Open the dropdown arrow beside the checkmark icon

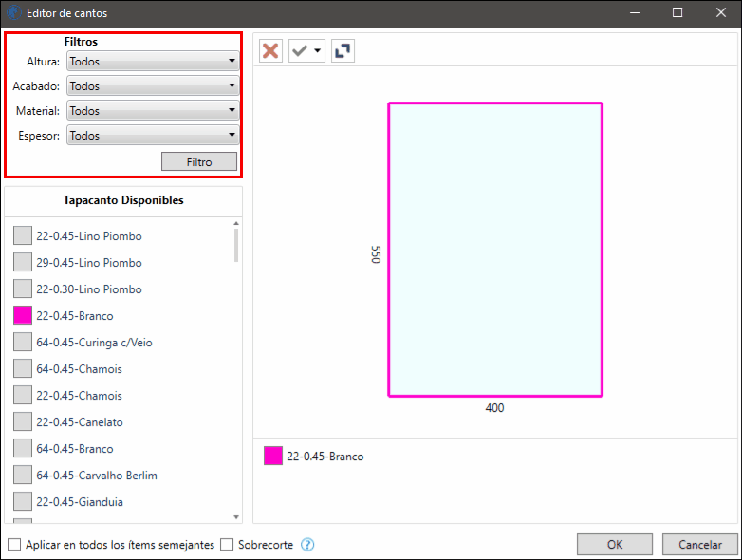(318, 50)
